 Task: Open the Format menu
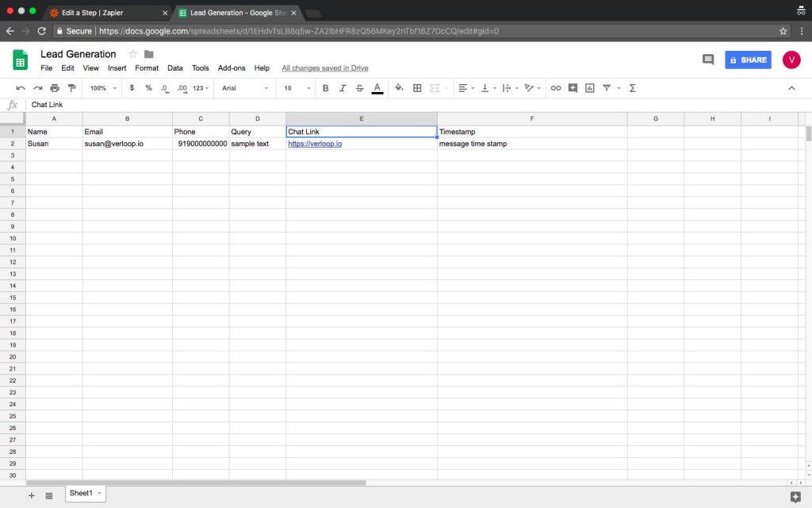[x=147, y=68]
